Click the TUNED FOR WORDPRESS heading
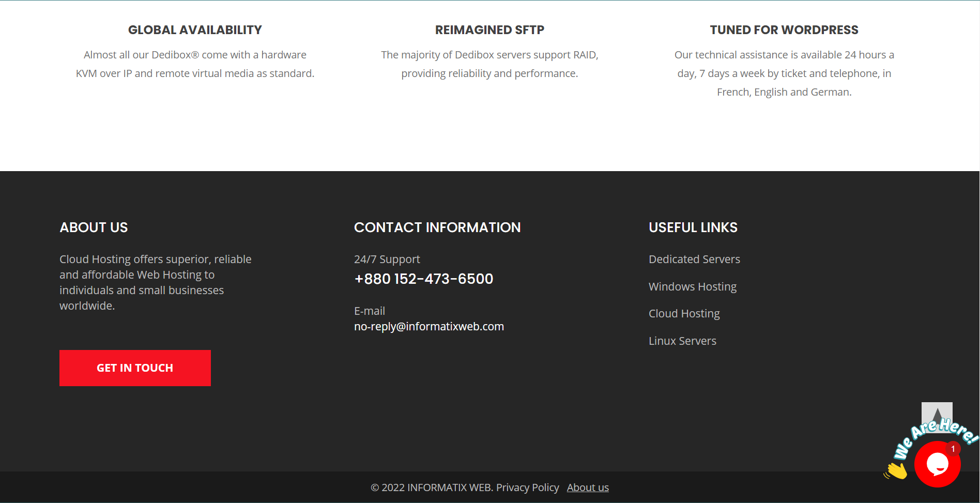Screen dimensions: 980x503 [x=784, y=30]
